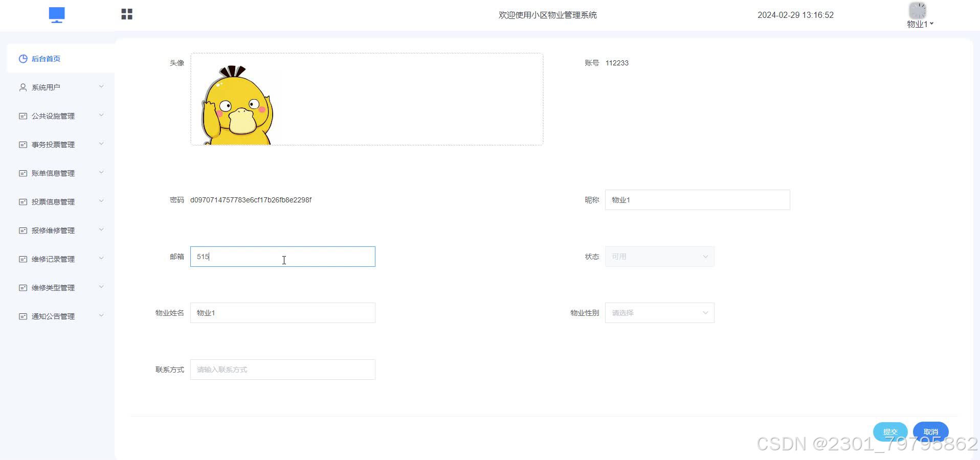980x460 pixels.
Task: Click the account number 112233
Action: (x=617, y=63)
